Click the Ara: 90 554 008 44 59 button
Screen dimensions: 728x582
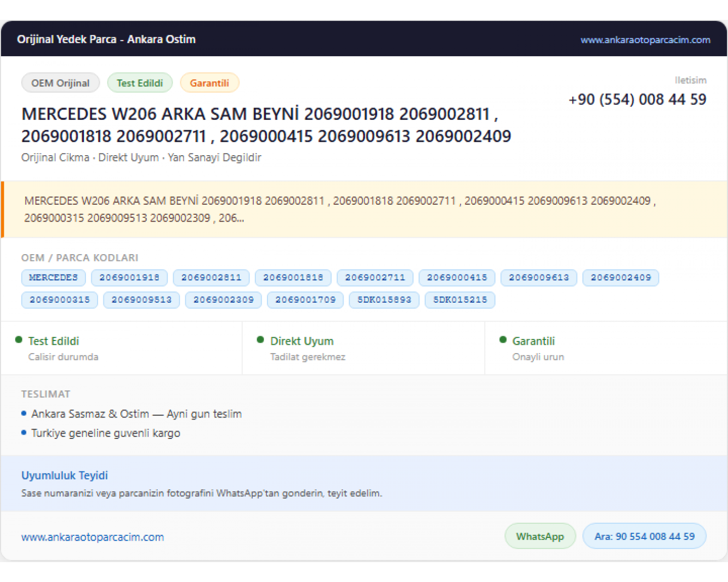tap(645, 536)
